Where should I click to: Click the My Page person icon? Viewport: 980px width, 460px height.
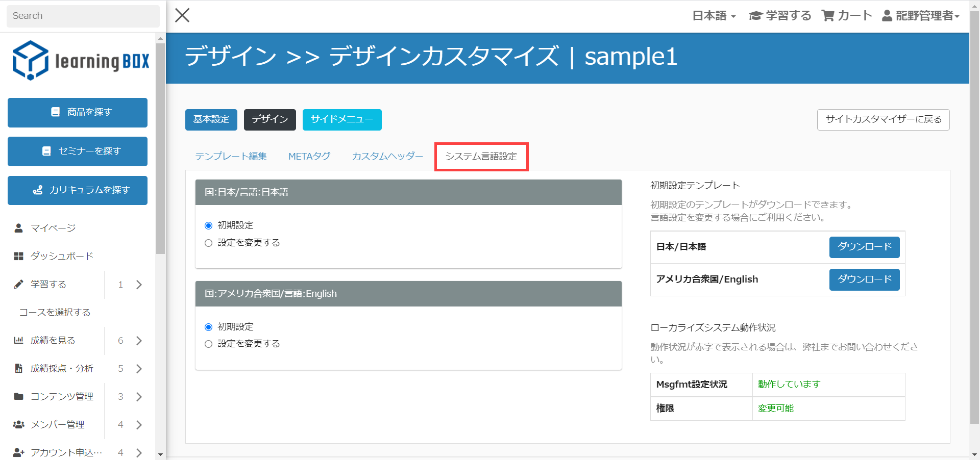[x=19, y=228]
